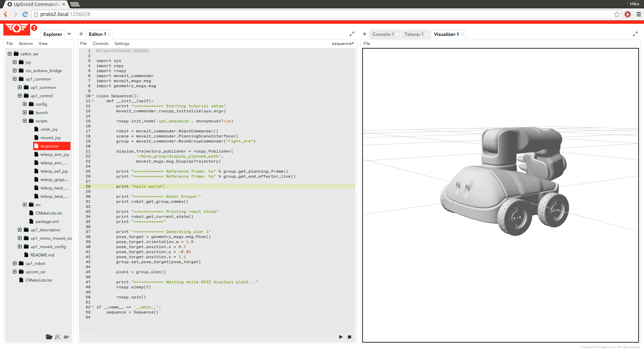Image resolution: width=644 pixels, height=354 pixels.
Task: Collapse the scripts folder
Action: tap(25, 121)
